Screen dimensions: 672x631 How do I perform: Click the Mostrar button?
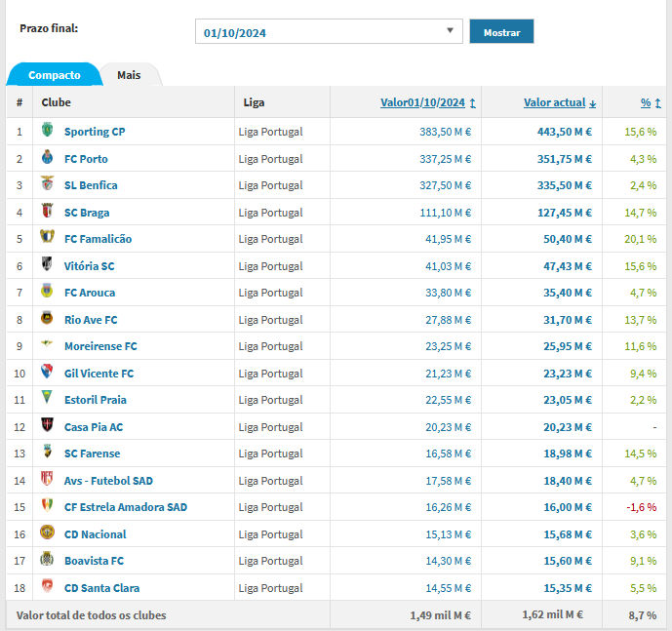pyautogui.click(x=501, y=31)
